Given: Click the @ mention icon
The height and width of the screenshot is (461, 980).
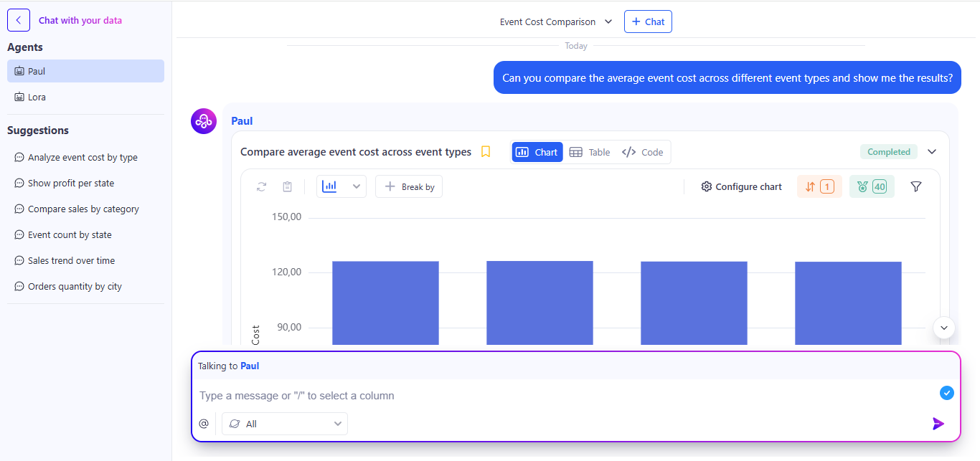Looking at the screenshot, I should coord(204,424).
